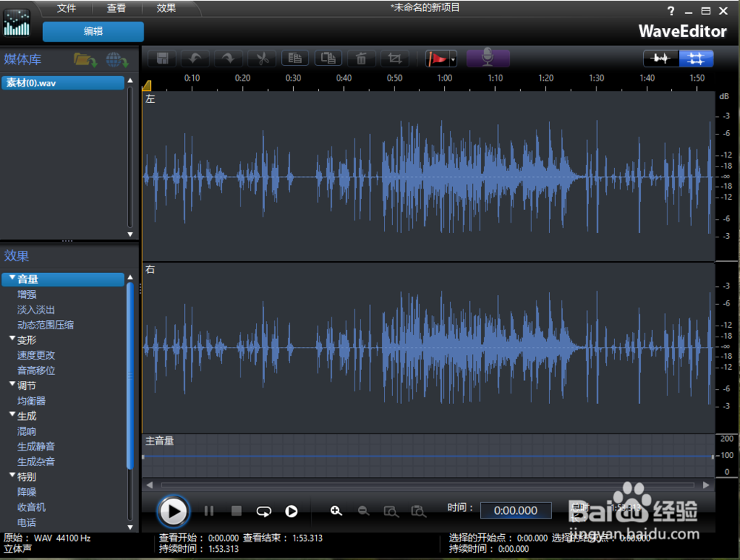Choose the 增强 effect

point(27,294)
